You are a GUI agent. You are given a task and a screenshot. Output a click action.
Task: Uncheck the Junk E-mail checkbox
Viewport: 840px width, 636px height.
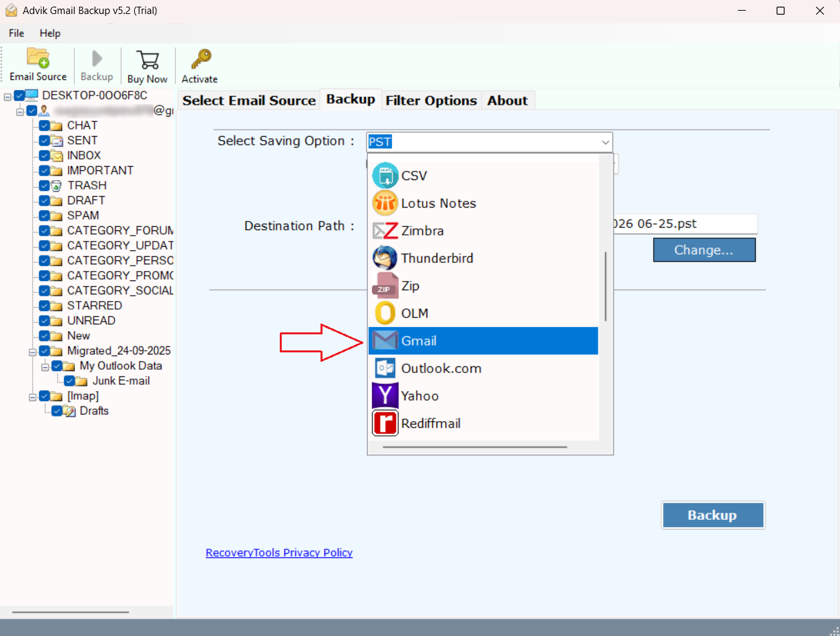click(x=69, y=381)
